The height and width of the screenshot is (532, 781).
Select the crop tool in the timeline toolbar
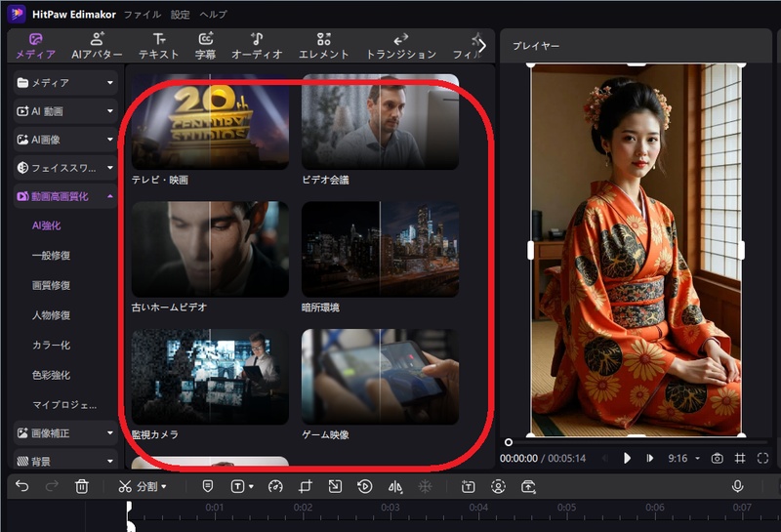(x=305, y=486)
